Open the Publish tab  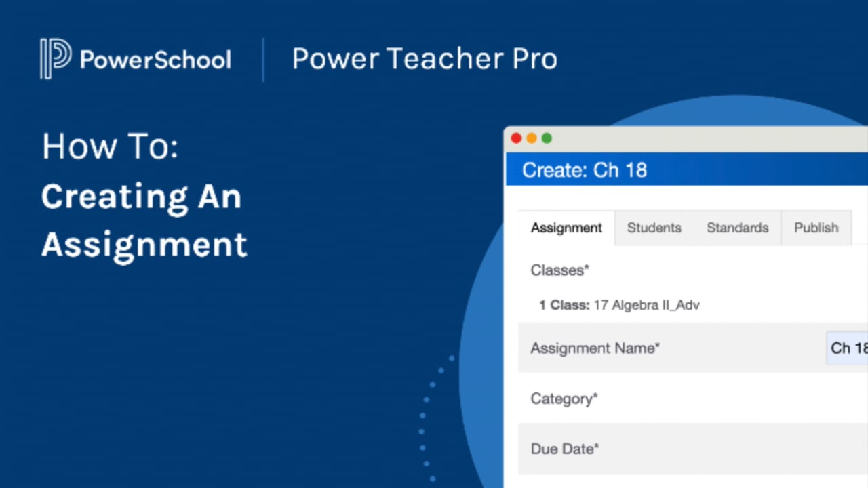point(816,228)
